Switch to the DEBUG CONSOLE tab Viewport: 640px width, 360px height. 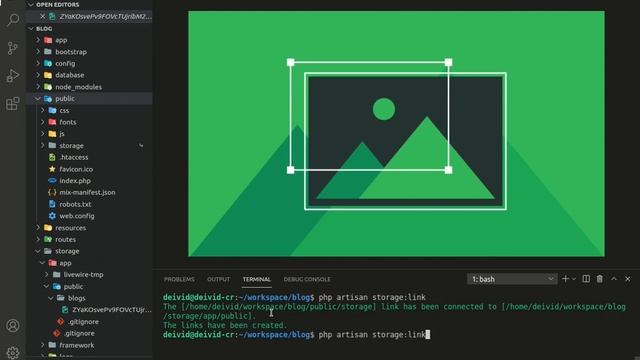[x=307, y=279]
